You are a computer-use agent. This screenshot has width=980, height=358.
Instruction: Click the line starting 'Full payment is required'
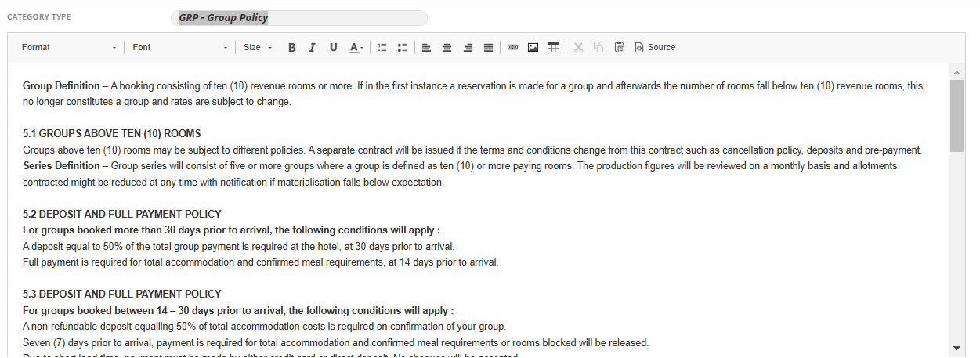261,262
